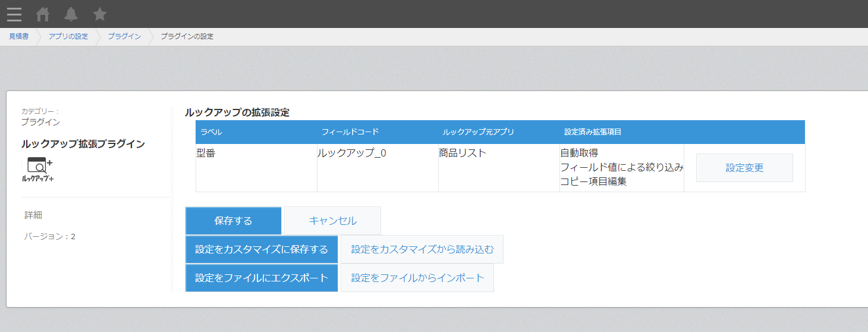The height and width of the screenshot is (332, 868).
Task: Click 設定をカスタマイズから読み込む button
Action: (422, 249)
